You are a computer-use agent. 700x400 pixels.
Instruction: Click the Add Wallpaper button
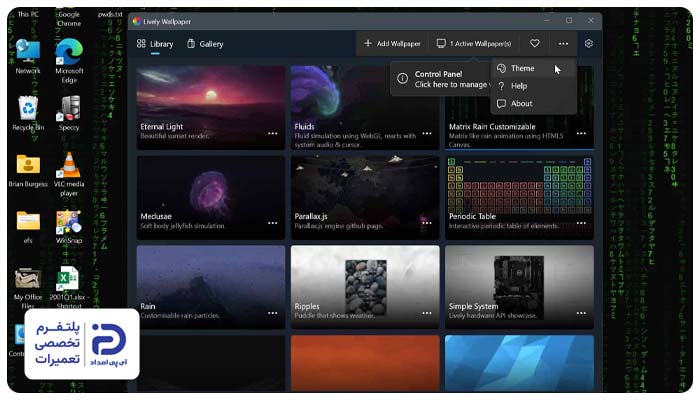pyautogui.click(x=392, y=44)
